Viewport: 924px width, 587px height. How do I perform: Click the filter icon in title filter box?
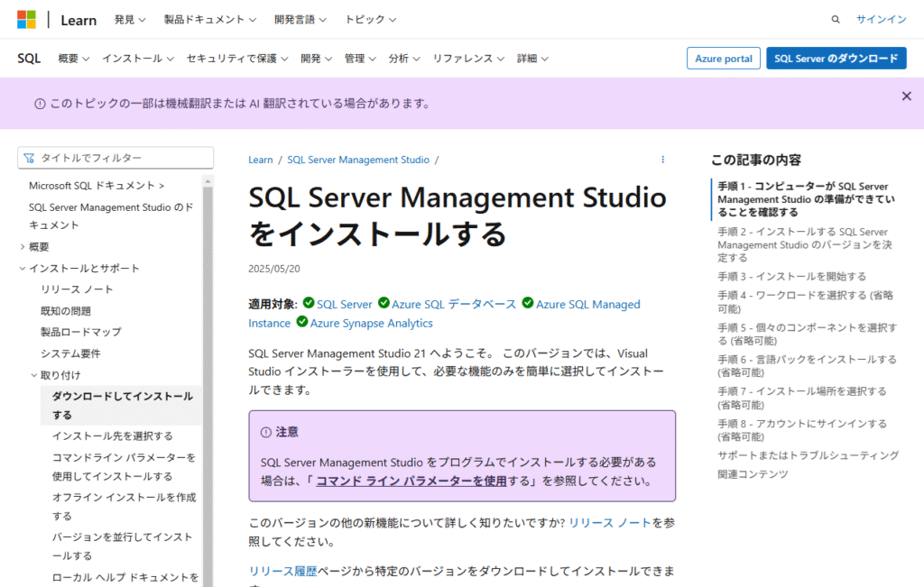tap(29, 158)
